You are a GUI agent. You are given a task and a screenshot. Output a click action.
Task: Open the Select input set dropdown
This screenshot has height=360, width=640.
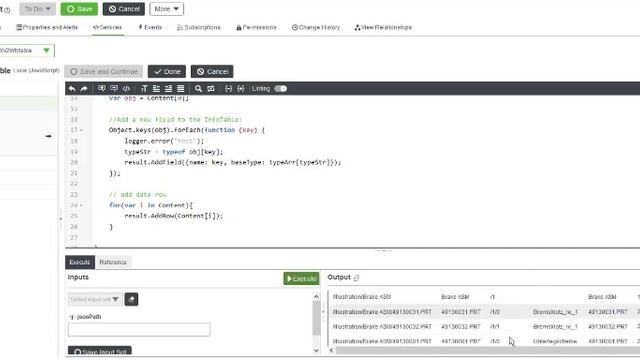pyautogui.click(x=94, y=299)
